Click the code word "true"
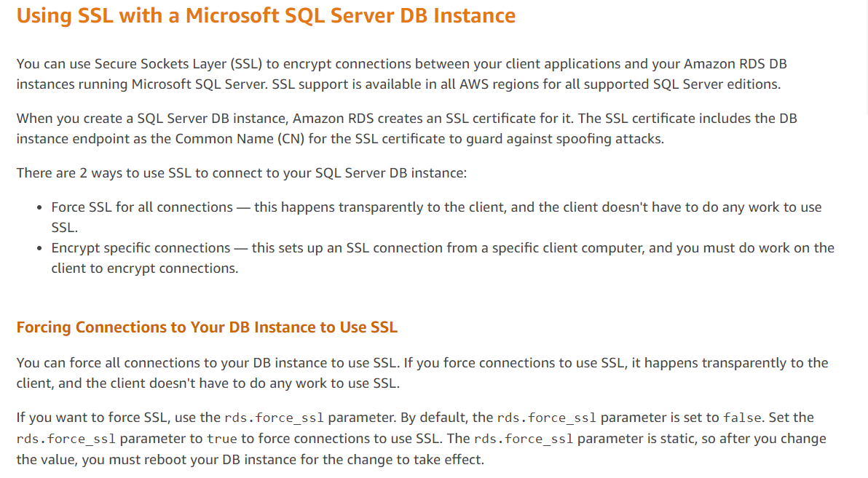The height and width of the screenshot is (478, 868). click(221, 439)
